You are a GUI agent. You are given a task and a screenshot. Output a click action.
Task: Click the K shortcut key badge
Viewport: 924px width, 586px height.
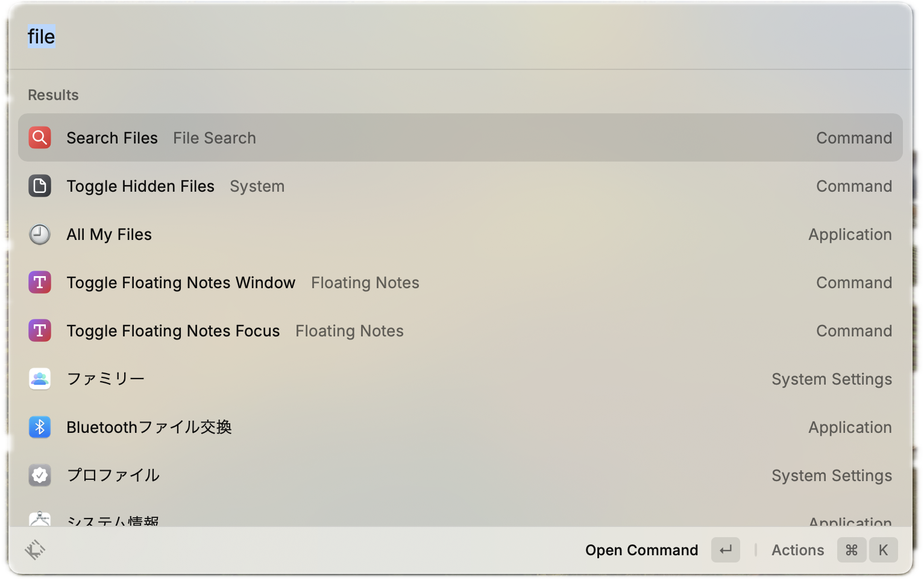[883, 550]
